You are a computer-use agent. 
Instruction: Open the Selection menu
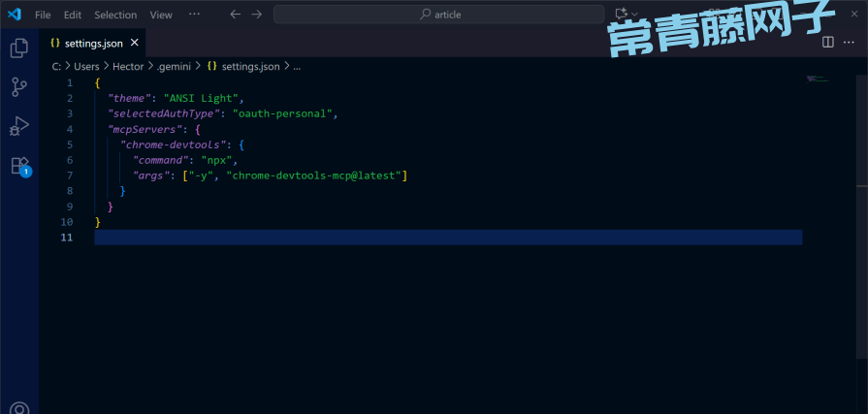[115, 15]
